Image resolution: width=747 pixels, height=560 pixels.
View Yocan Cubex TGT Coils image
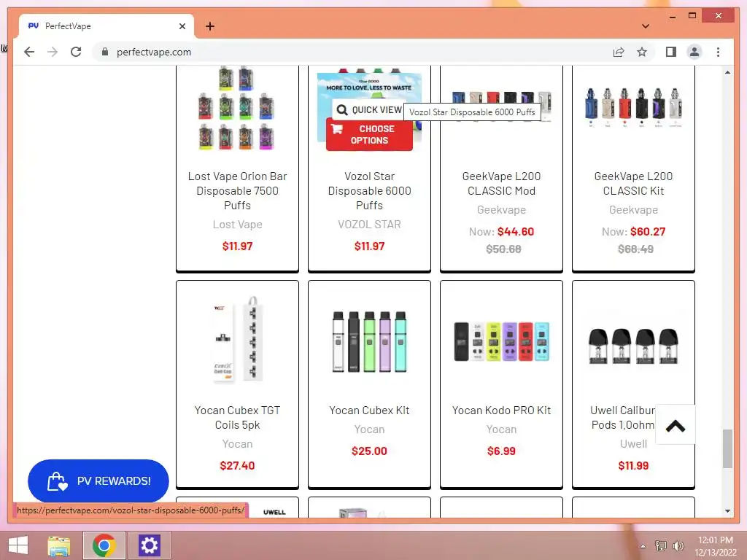pyautogui.click(x=237, y=339)
